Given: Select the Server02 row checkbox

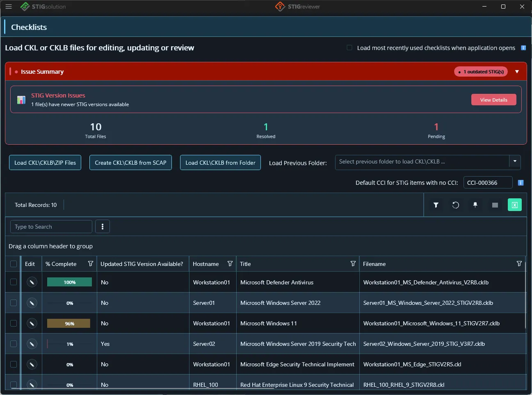Looking at the screenshot, I should 14,343.
